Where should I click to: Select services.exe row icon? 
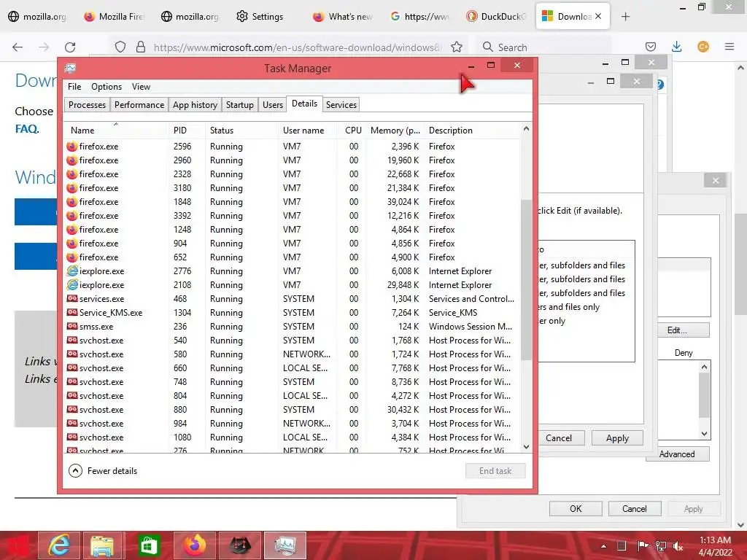[72, 298]
